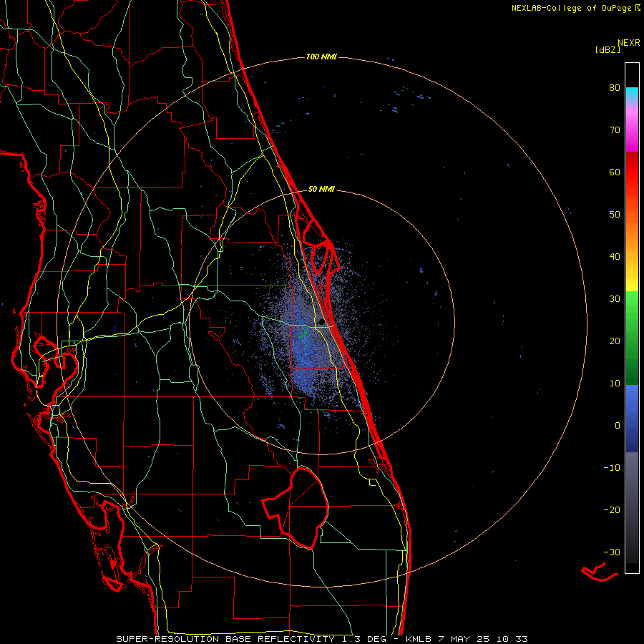Click the 10:33 timestamp in caption
The height and width of the screenshot is (644, 644).
pyautogui.click(x=512, y=639)
